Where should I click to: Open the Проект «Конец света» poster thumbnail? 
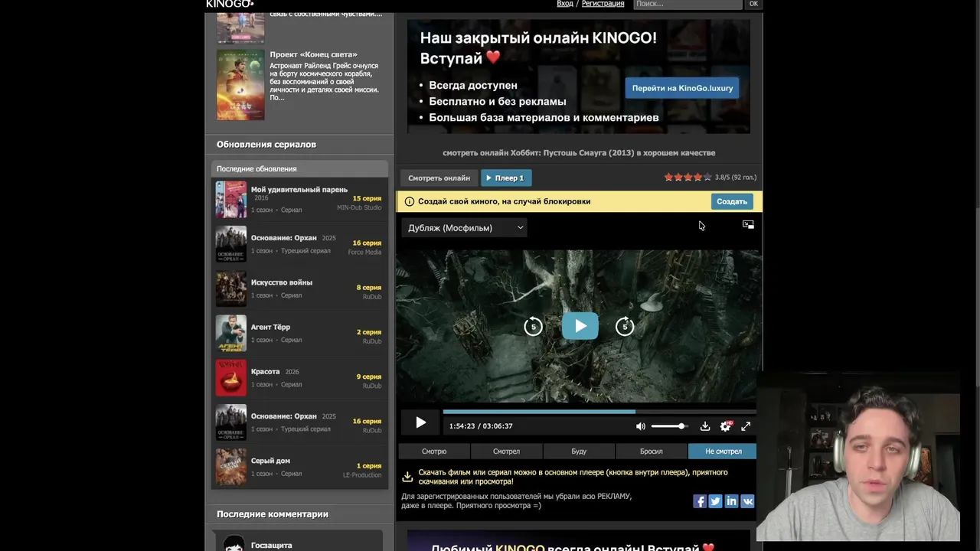tap(240, 85)
